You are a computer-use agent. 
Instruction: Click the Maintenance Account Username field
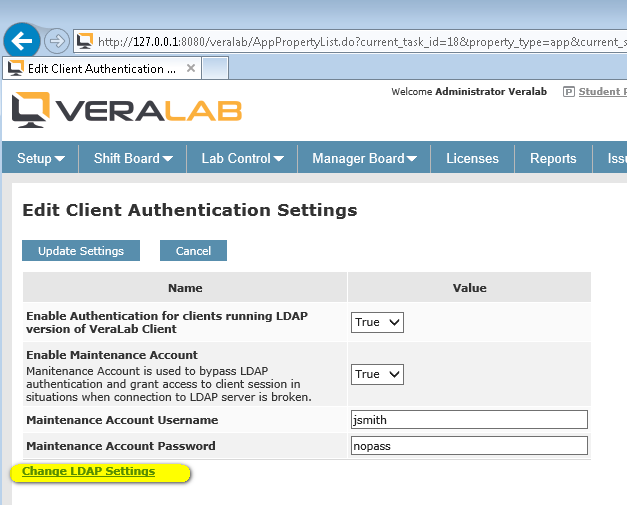pos(469,419)
